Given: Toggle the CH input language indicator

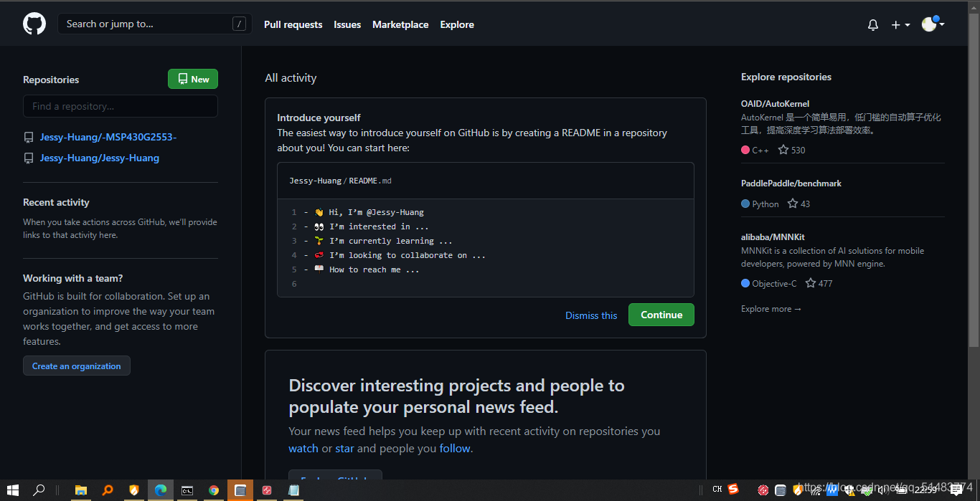Looking at the screenshot, I should (717, 490).
